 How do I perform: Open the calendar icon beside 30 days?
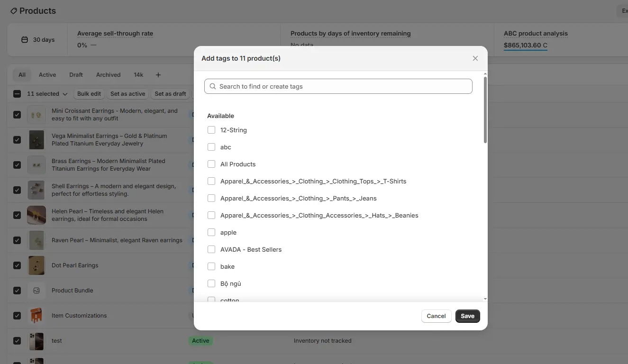pos(24,39)
